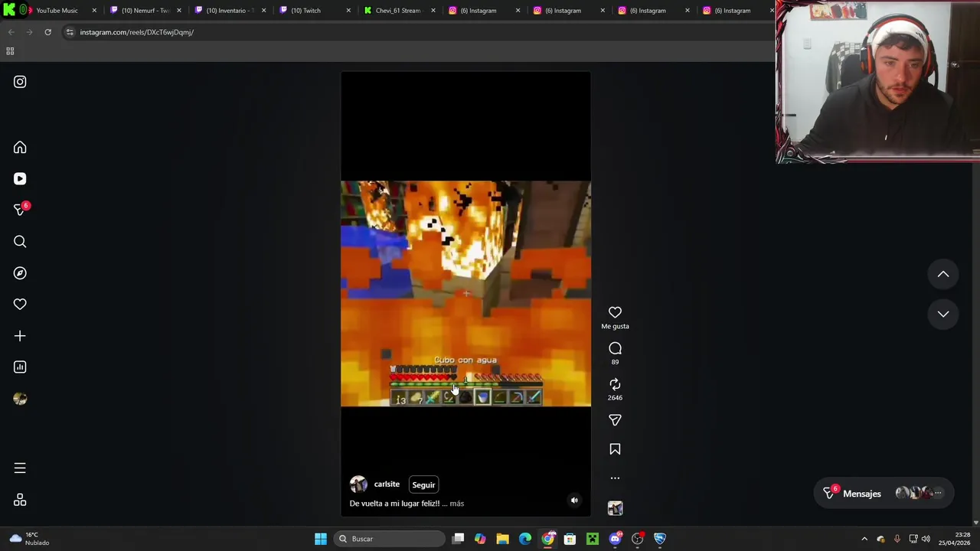
Task: Expand the caption with the 'más' link
Action: coord(457,504)
